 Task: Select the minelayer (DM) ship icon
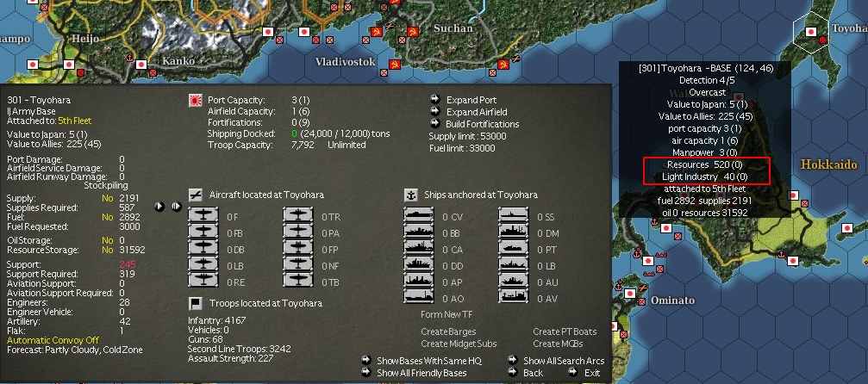click(513, 232)
